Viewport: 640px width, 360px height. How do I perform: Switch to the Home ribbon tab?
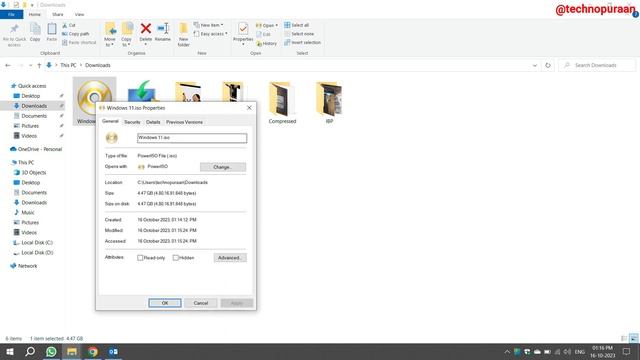pos(35,14)
